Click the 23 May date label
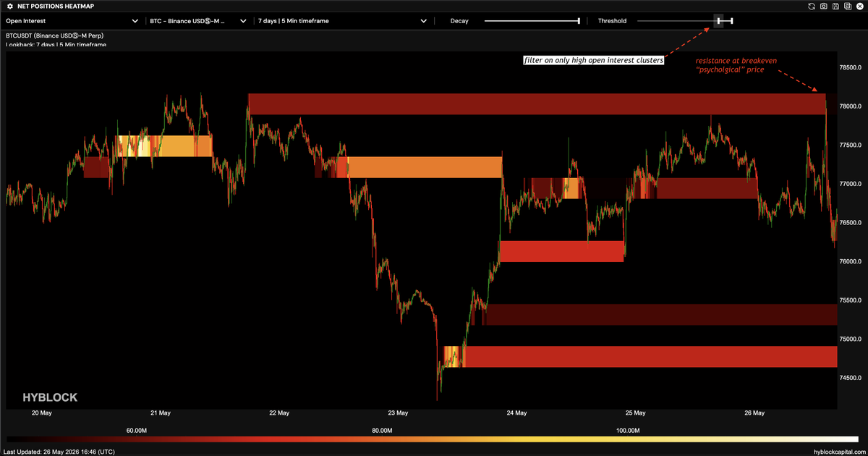868x456 pixels. 398,413
